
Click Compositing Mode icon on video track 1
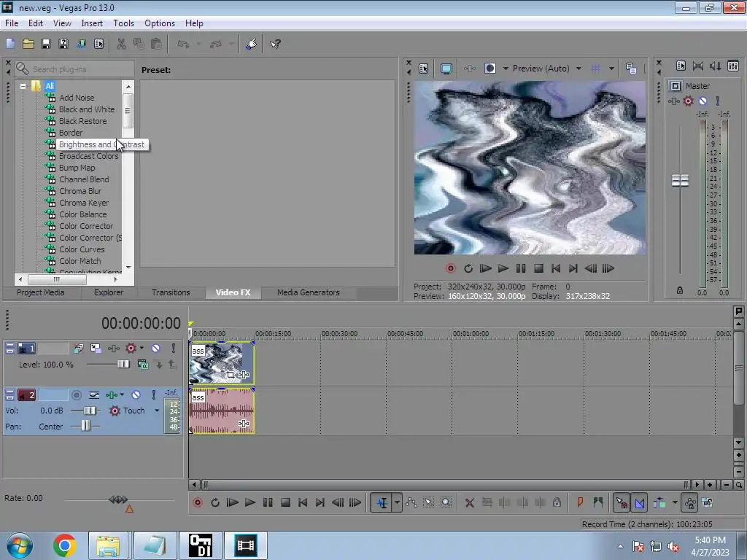pyautogui.click(x=142, y=365)
